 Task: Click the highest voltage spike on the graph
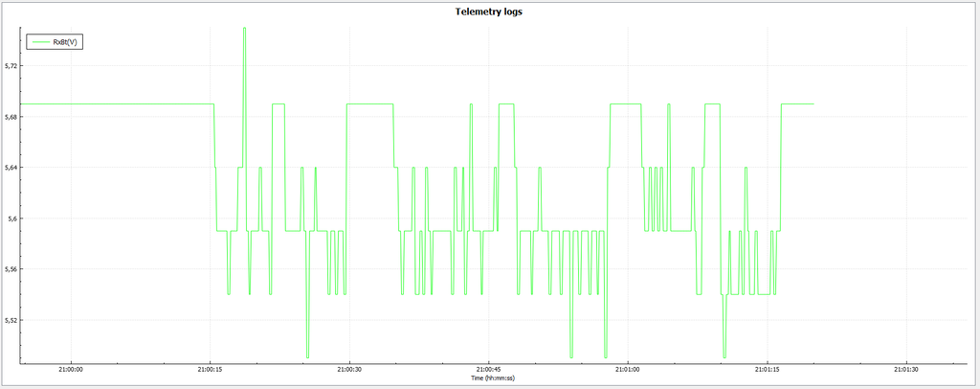pyautogui.click(x=244, y=29)
